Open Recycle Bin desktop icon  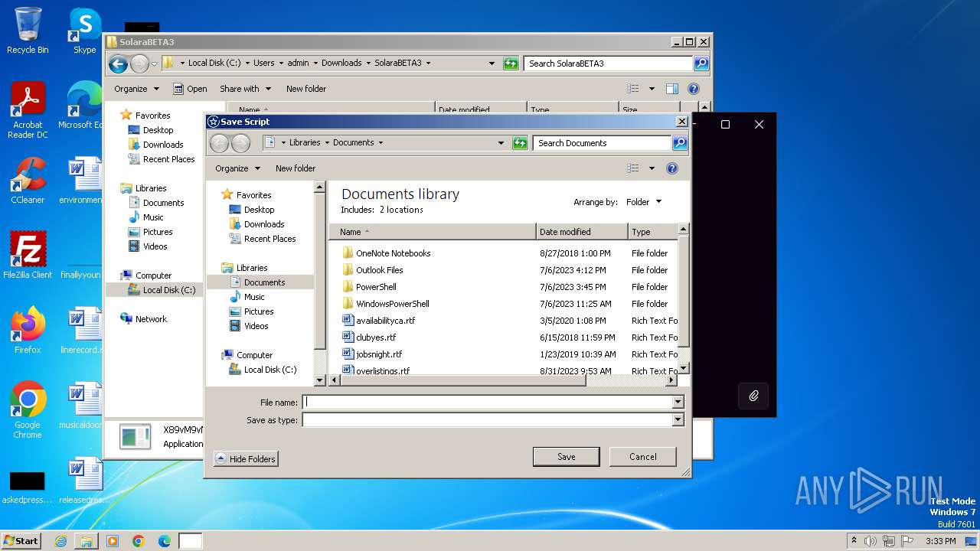28,31
